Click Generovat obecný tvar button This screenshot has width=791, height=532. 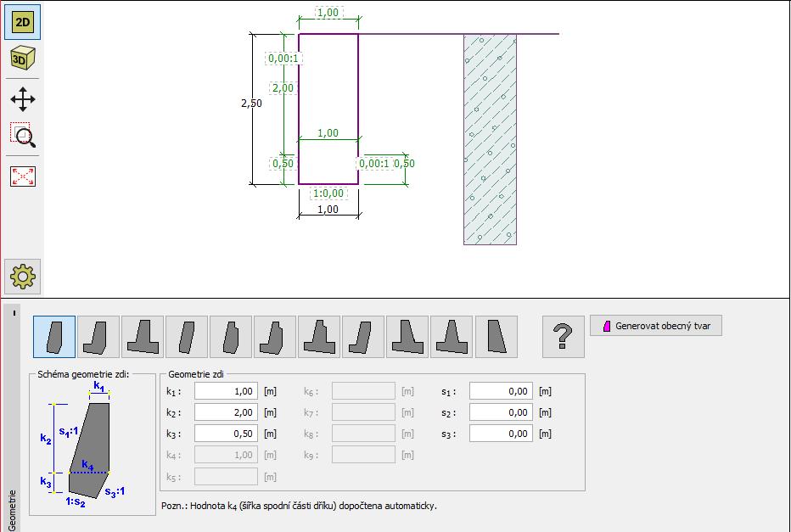pos(656,326)
